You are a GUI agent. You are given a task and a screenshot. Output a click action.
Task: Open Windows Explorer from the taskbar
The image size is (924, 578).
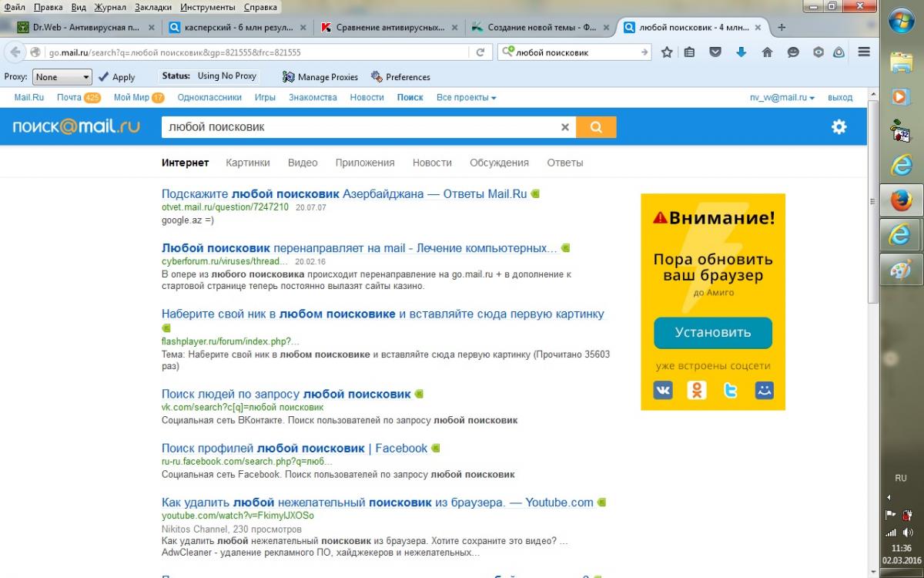tap(901, 62)
